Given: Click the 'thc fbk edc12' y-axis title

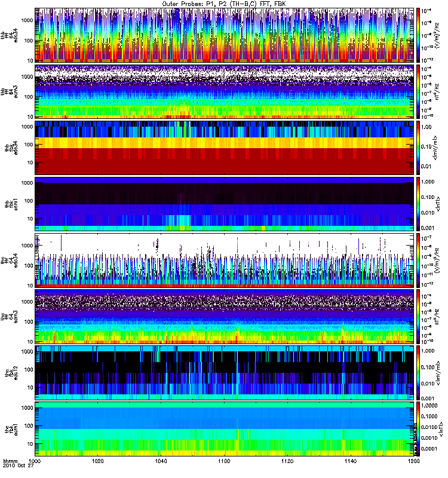Looking at the screenshot, I should point(11,373).
